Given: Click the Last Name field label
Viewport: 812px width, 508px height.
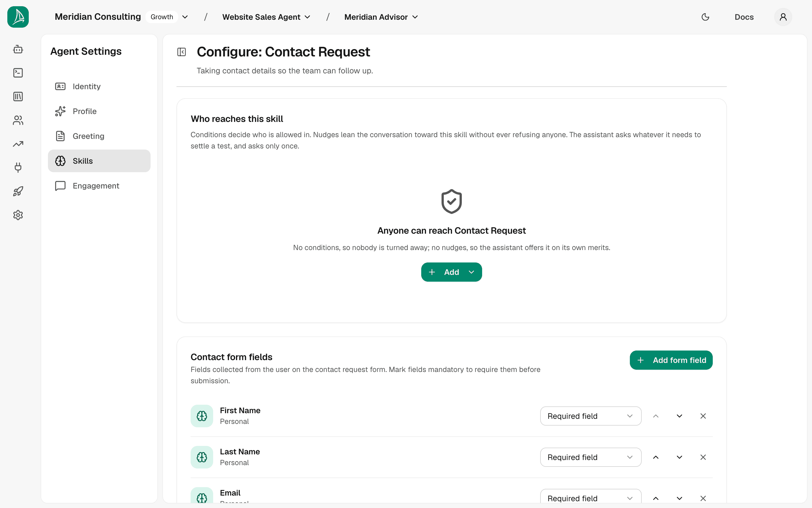Looking at the screenshot, I should pos(240,452).
